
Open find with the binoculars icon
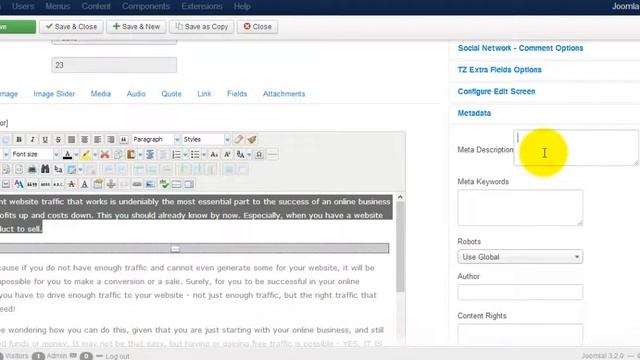tap(45, 169)
